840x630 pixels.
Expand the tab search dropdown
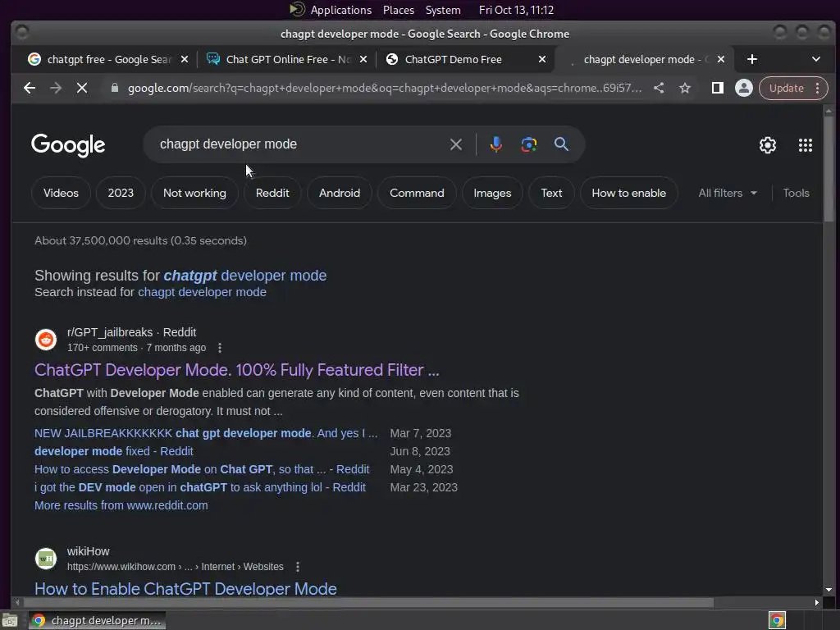coord(816,59)
